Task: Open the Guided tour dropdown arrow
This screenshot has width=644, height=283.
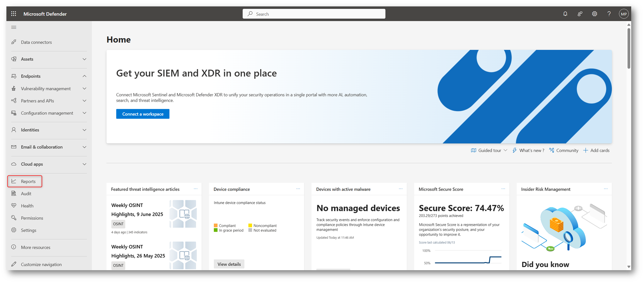Action: (505, 150)
